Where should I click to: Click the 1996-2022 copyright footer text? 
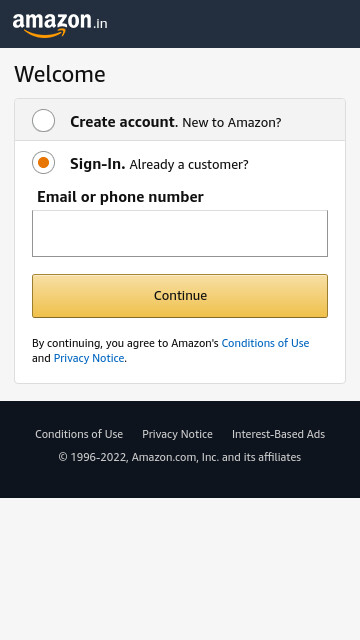[x=180, y=457]
